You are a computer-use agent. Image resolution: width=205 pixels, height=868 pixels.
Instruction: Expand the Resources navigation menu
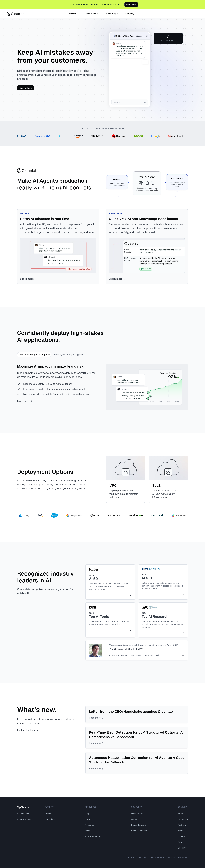pyautogui.click(x=92, y=14)
